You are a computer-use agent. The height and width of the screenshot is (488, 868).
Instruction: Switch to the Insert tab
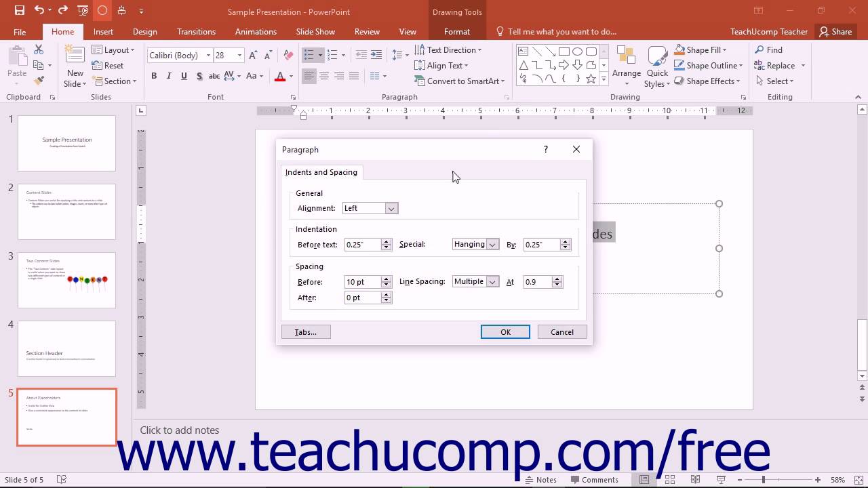(x=103, y=31)
